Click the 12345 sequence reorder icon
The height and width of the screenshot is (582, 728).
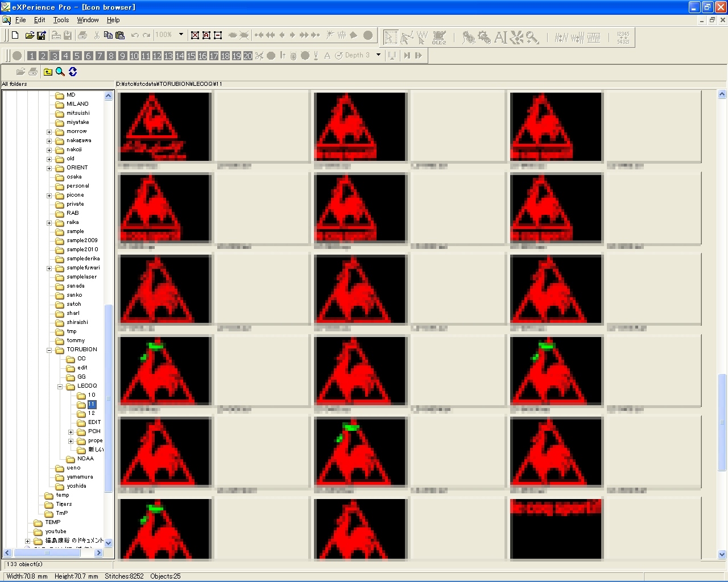click(623, 38)
